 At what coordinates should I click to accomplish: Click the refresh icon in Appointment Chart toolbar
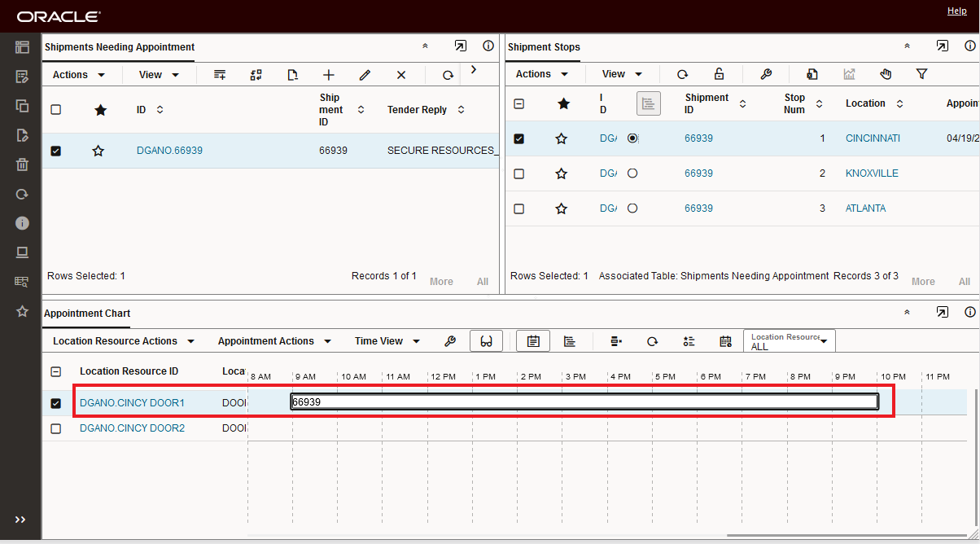click(x=652, y=341)
